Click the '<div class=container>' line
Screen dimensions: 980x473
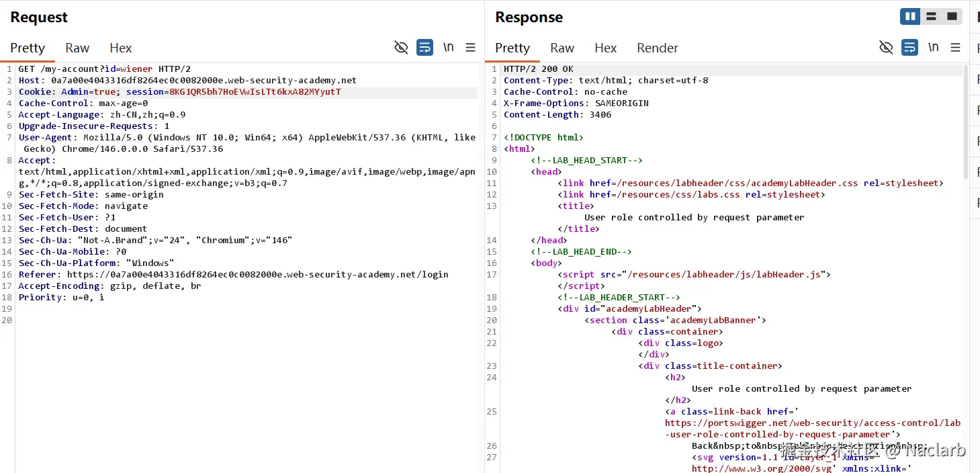pos(667,331)
